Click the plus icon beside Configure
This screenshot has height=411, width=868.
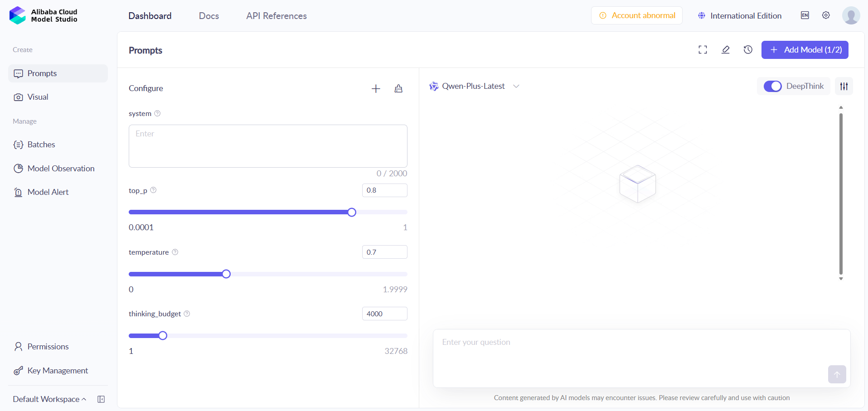click(x=376, y=89)
